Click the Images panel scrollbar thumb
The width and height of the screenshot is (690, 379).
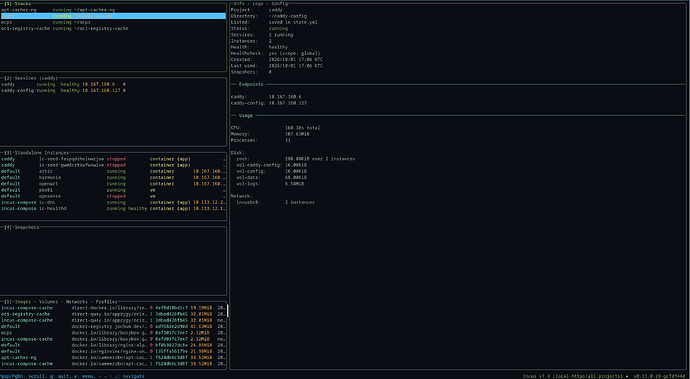228,310
